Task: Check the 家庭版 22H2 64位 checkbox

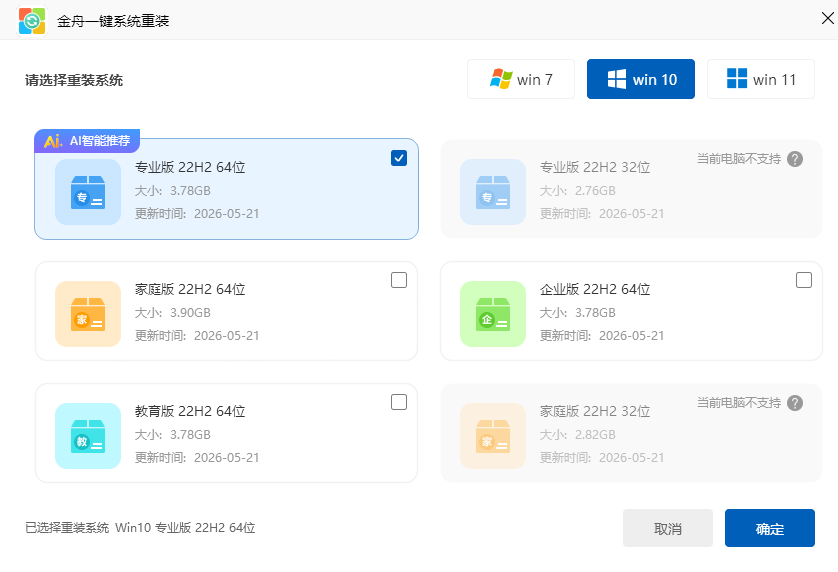Action: point(399,280)
